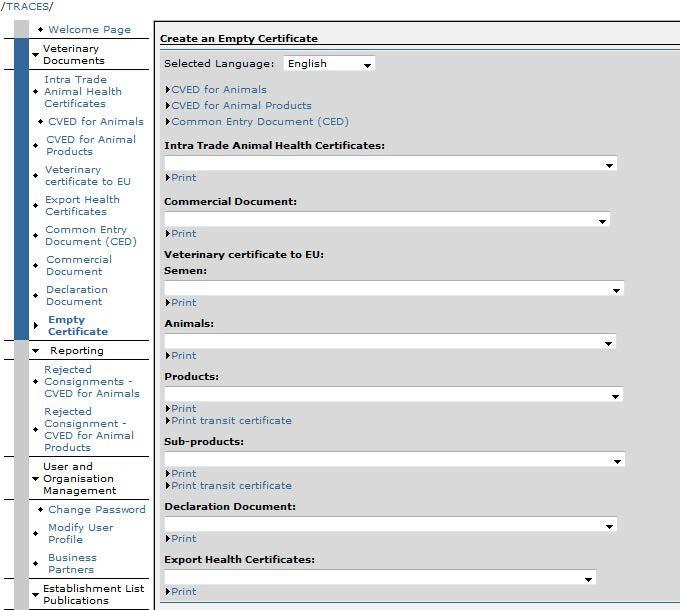Open Commercial Document sidebar item
The width and height of the screenshot is (680, 610).
pos(79,265)
